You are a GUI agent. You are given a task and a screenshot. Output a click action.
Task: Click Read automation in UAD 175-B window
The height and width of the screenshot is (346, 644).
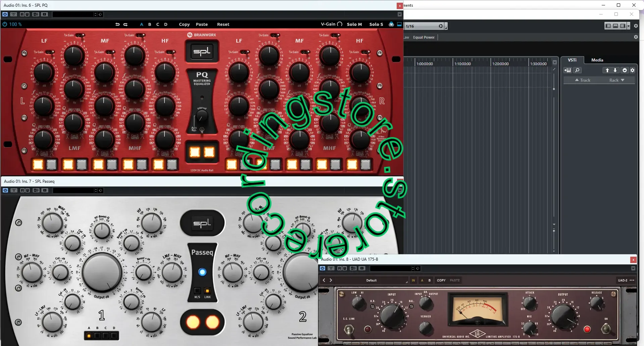click(340, 268)
